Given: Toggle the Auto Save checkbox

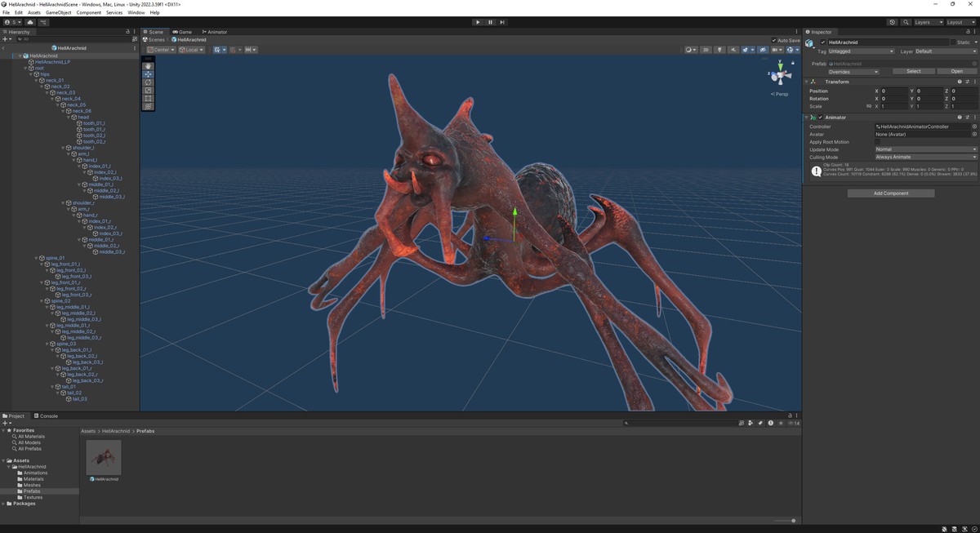Looking at the screenshot, I should pos(774,40).
